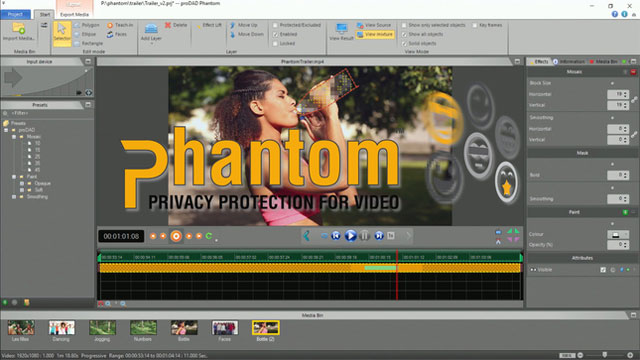
Task: Collapse the proDAD tree node
Action: 6,130
